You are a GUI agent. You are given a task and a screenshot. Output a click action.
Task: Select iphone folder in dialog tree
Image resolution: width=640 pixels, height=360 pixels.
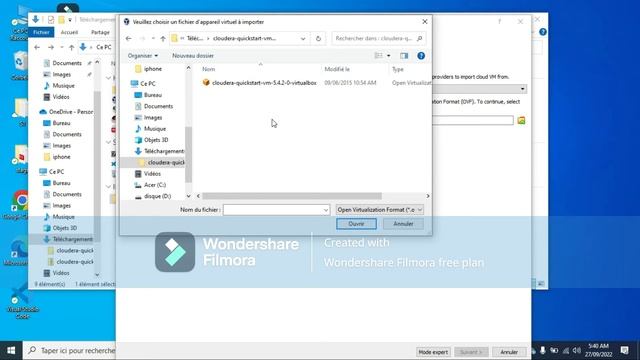[153, 69]
